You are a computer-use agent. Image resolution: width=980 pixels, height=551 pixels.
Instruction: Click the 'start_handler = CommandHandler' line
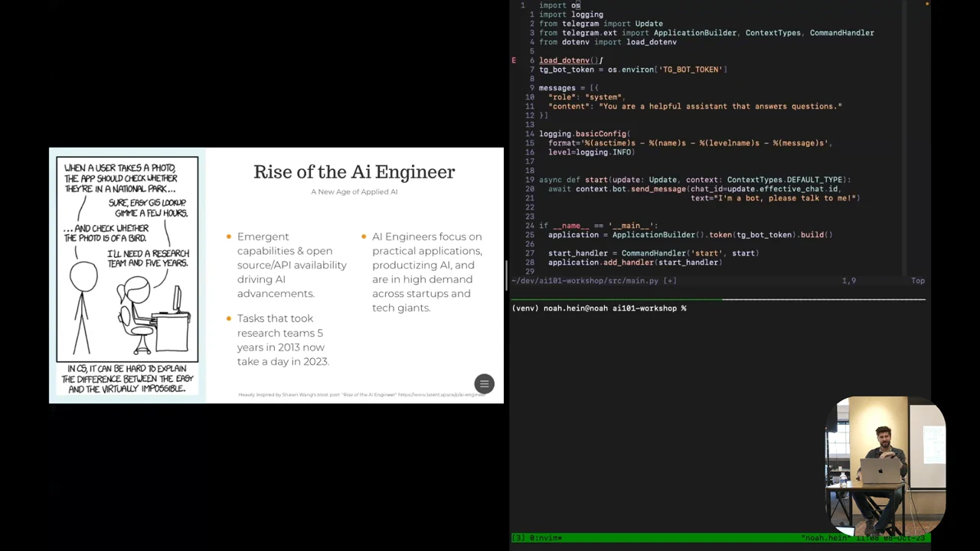(x=654, y=253)
